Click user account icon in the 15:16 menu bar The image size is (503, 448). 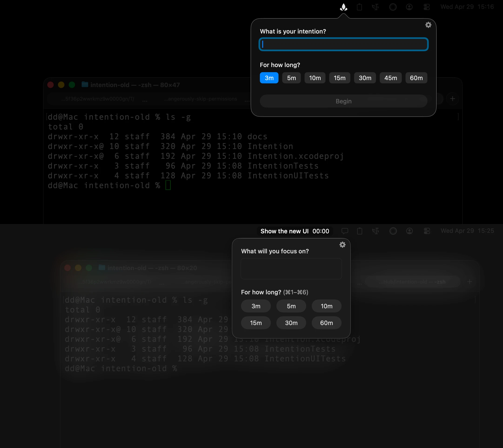tap(409, 7)
